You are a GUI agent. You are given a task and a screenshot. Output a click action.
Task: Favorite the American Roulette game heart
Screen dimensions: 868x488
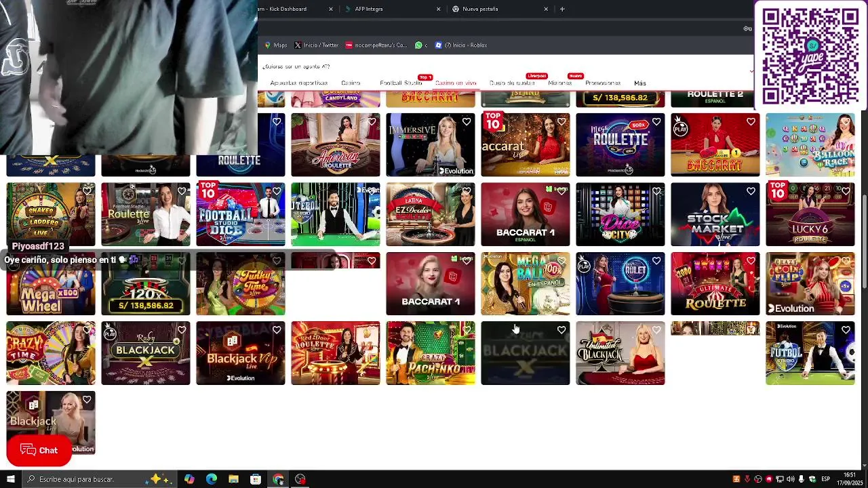click(372, 122)
